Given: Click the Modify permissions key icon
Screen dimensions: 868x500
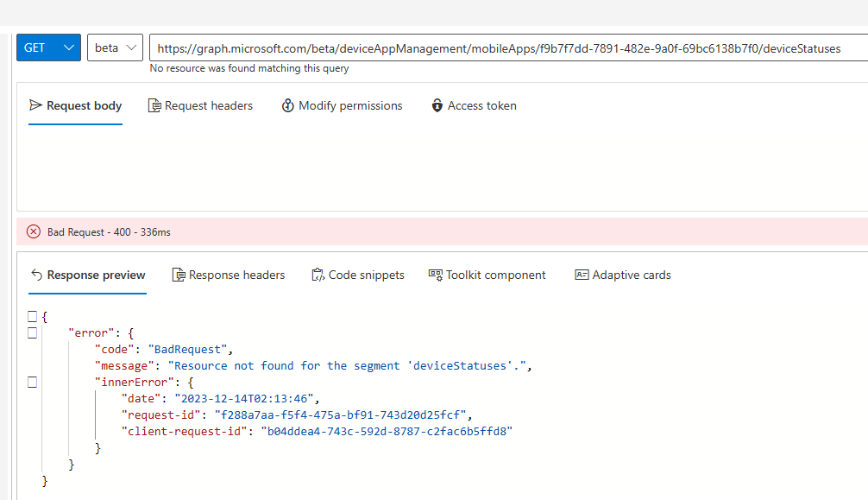Looking at the screenshot, I should click(x=288, y=105).
